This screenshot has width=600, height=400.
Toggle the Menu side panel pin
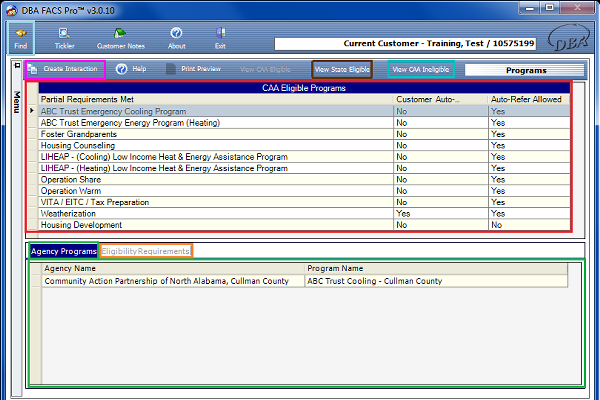17,65
